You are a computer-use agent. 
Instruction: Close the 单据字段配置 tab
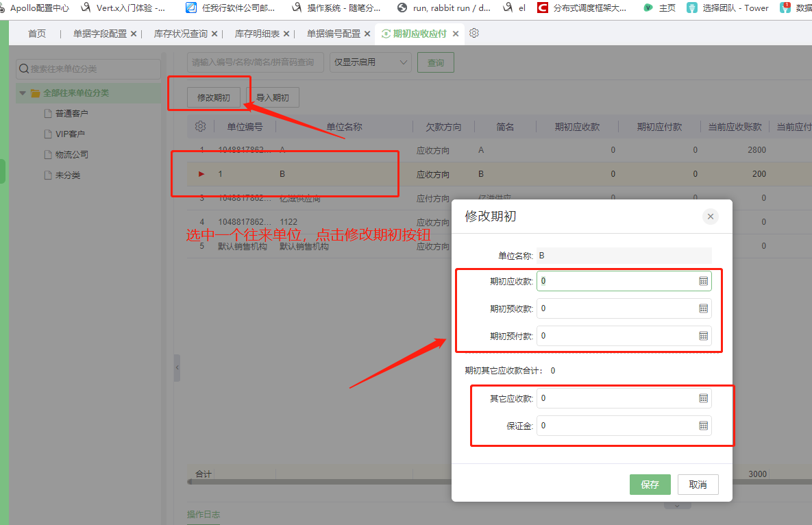[x=134, y=34]
